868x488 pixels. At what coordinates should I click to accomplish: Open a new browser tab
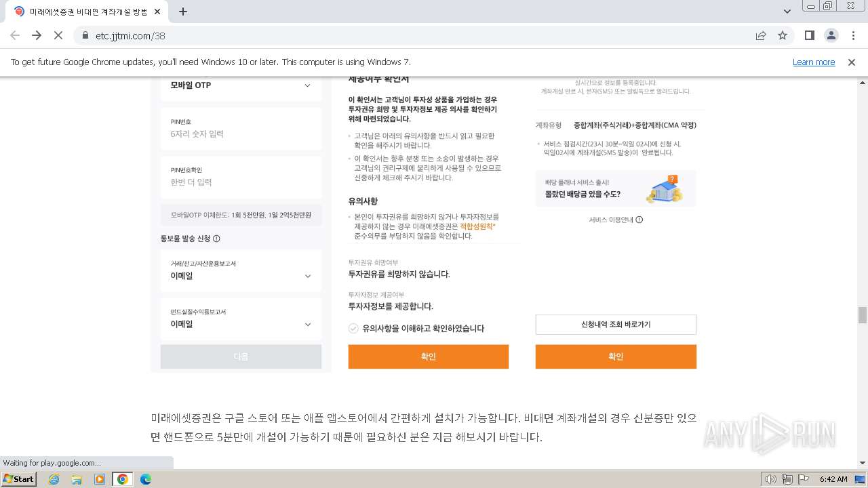(182, 12)
